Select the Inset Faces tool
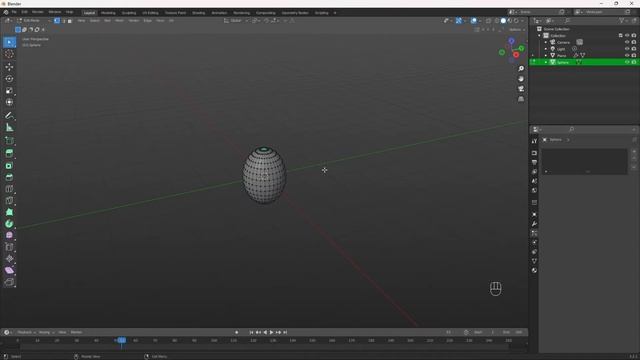640x360 pixels. [9, 165]
